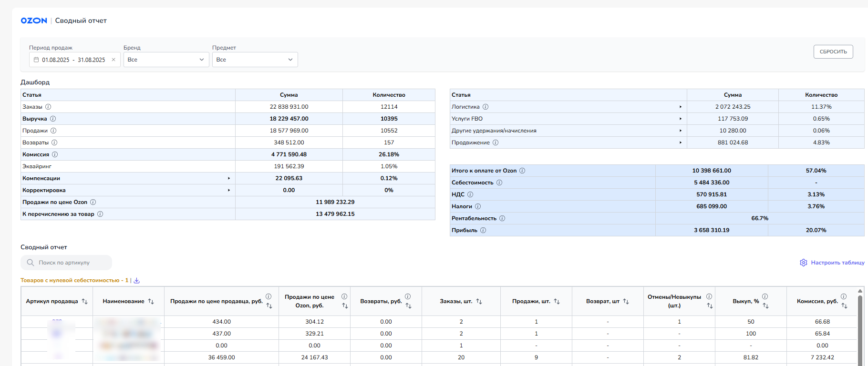Click the info icon beside Выручка
This screenshot has width=868, height=366.
(53, 119)
